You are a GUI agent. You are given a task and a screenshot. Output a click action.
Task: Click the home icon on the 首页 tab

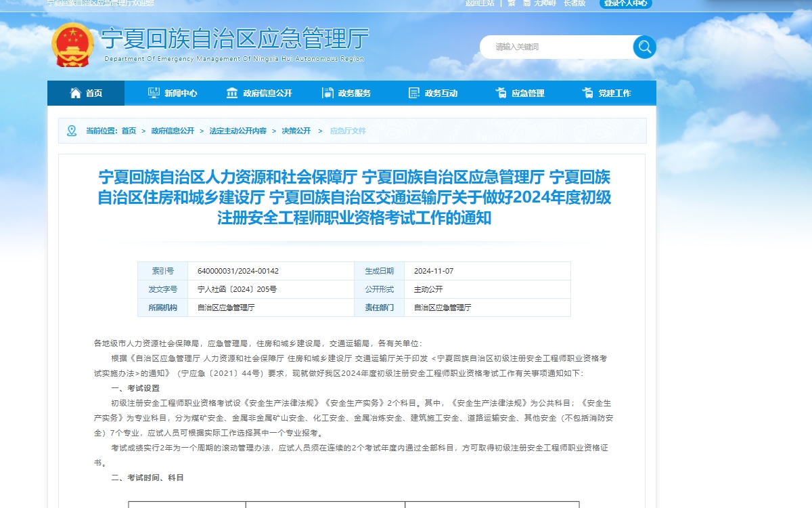click(x=77, y=93)
